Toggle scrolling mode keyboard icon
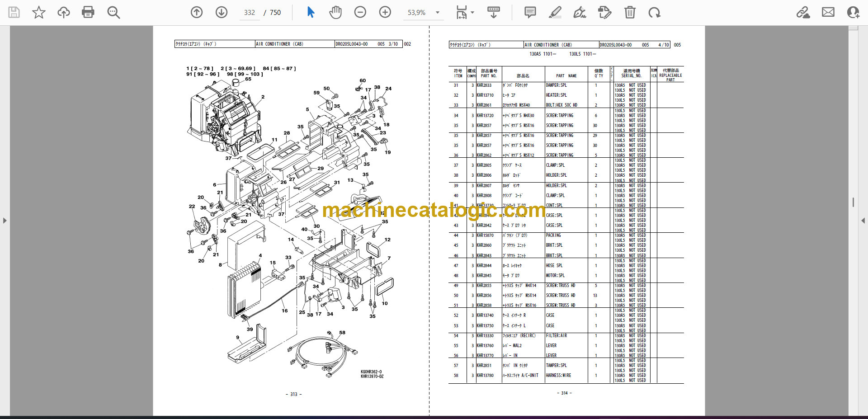 coord(494,12)
